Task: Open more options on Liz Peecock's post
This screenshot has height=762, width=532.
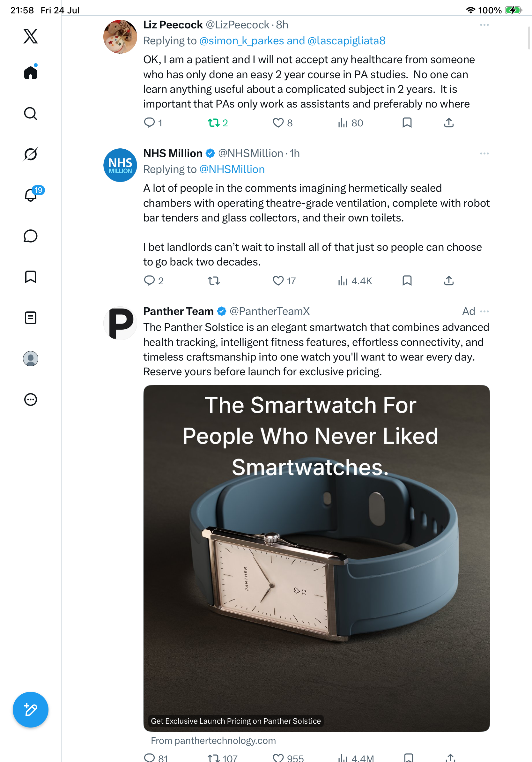Action: [x=484, y=25]
